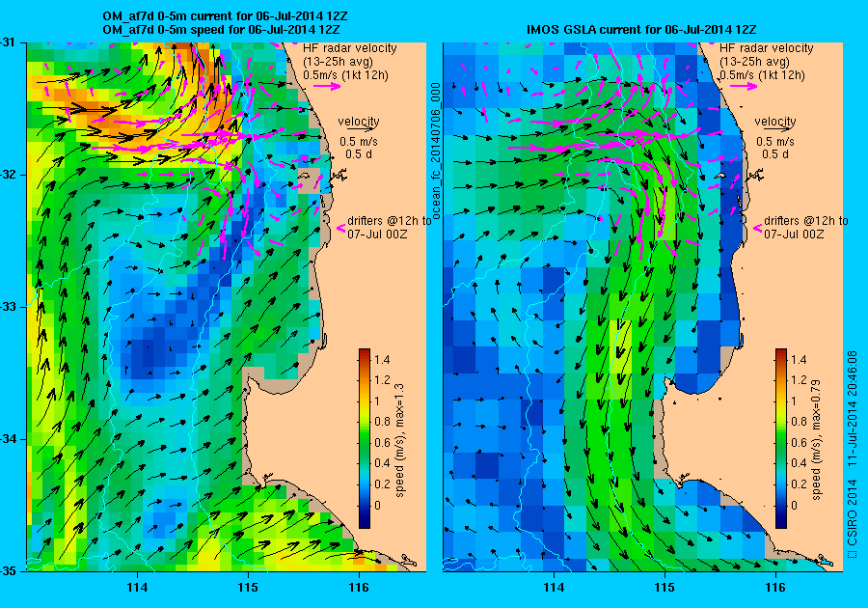Click vertical 'ocean_fc_20140706_000' label
Screen dimensions: 868x608
(x=436, y=152)
